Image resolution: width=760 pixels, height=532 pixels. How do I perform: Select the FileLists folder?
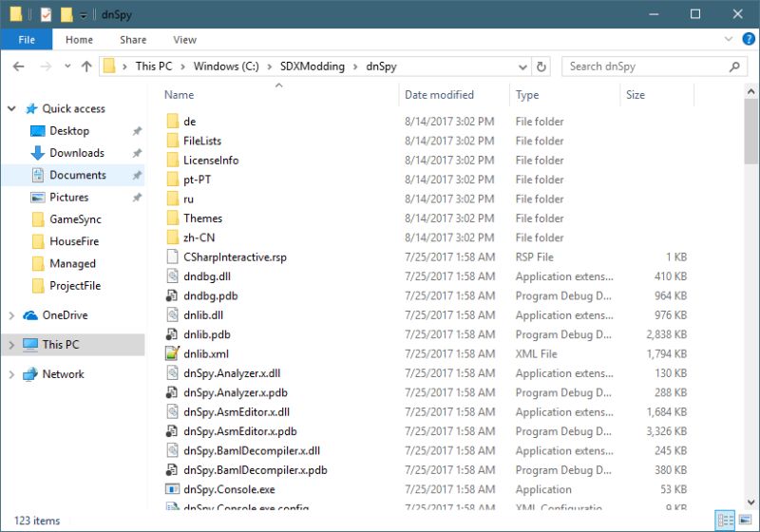point(202,141)
